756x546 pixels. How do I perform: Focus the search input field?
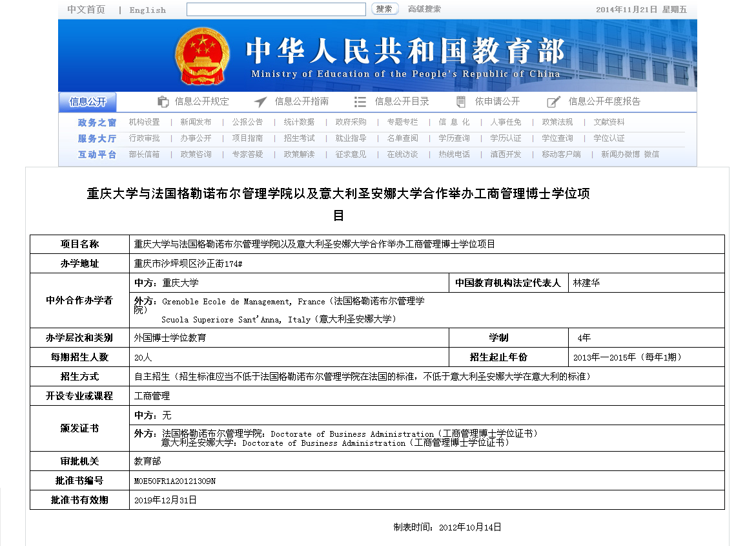(x=276, y=9)
